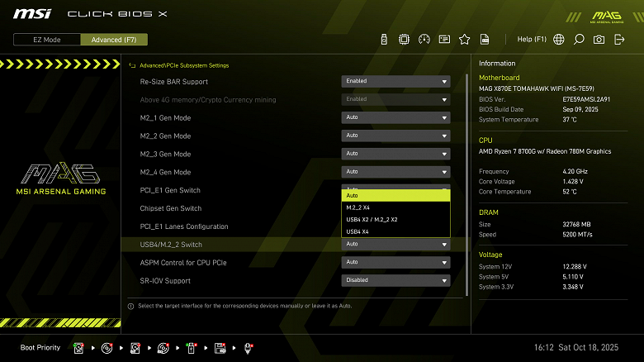Click the Advanced\PCIe Subsystem Settings breadcrumb
Screen dimensions: 644x362
tap(184, 65)
